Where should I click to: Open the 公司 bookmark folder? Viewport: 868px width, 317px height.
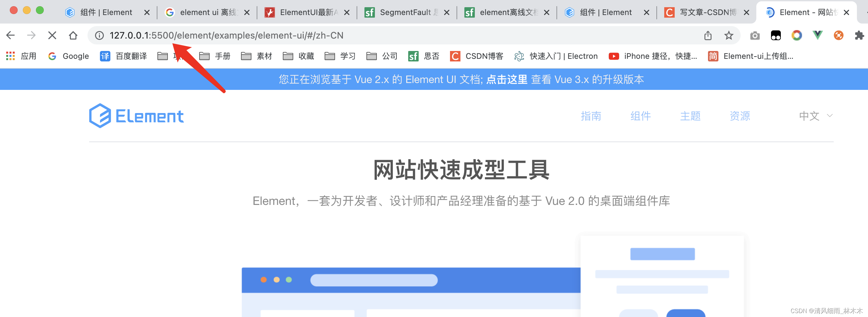click(382, 56)
